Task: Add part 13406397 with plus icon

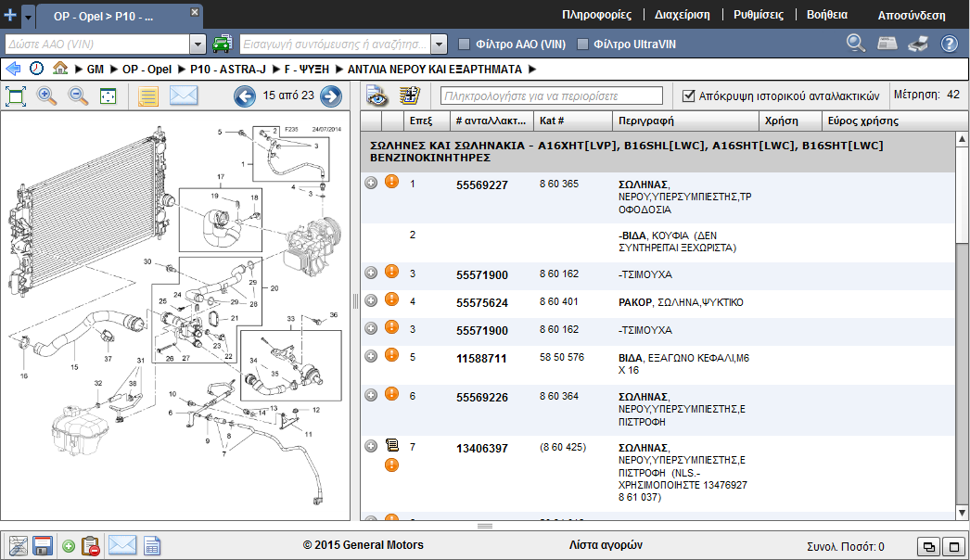Action: click(371, 446)
